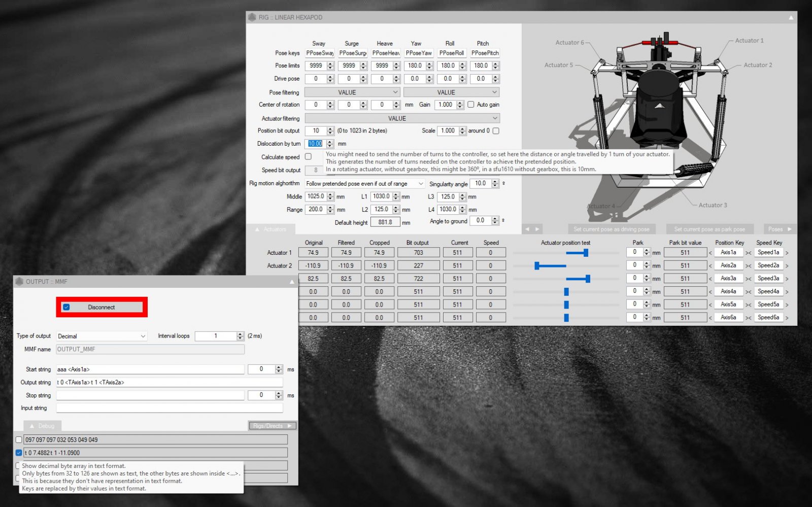The width and height of the screenshot is (812, 507).
Task: Click the sixth actuator position test slider
Action: click(x=566, y=318)
